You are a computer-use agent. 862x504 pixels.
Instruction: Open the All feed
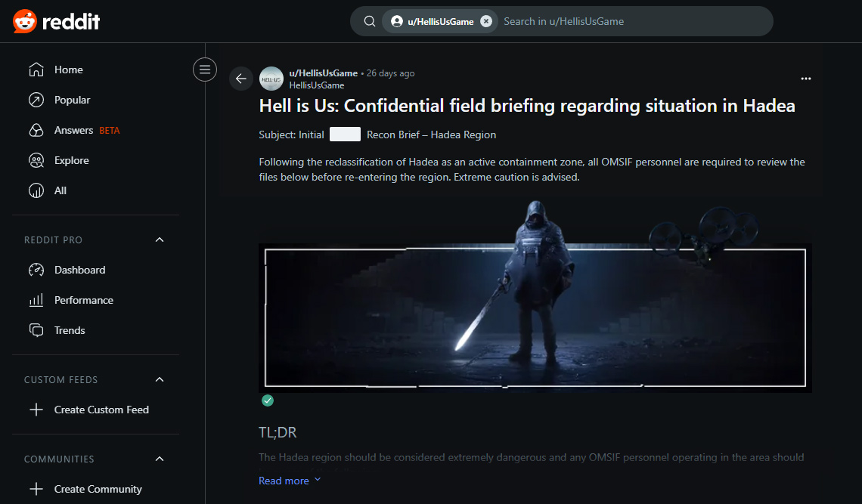[x=60, y=190]
